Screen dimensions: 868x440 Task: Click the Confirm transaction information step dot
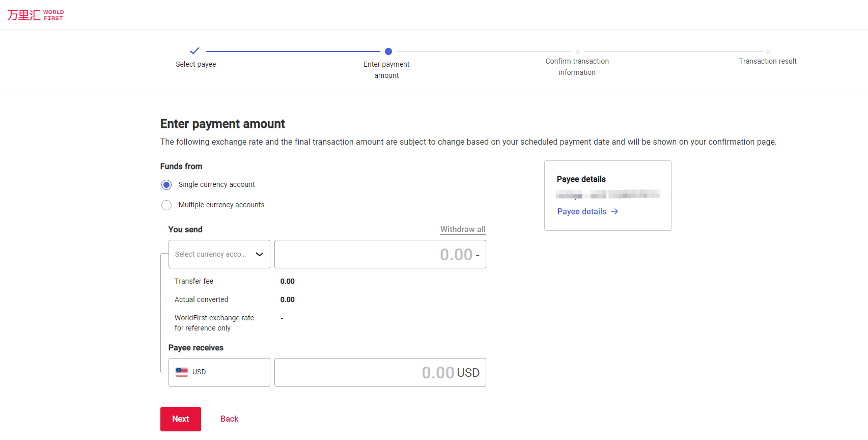coord(577,52)
